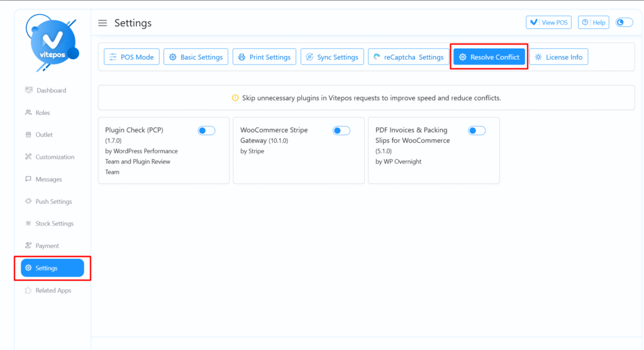Click 'WooCommerce Stripe Gateway (10.1.0)' text
The width and height of the screenshot is (644, 350).
click(274, 135)
